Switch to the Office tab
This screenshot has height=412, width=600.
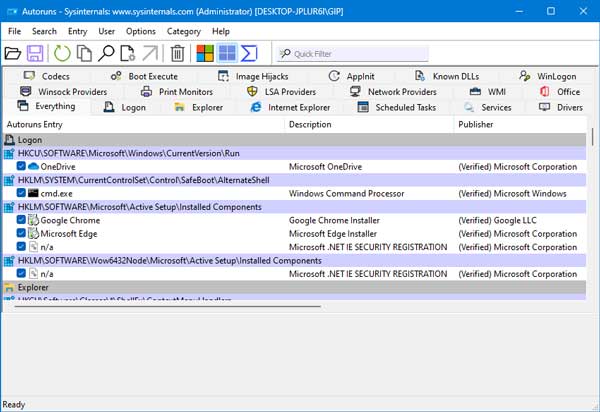(x=559, y=92)
